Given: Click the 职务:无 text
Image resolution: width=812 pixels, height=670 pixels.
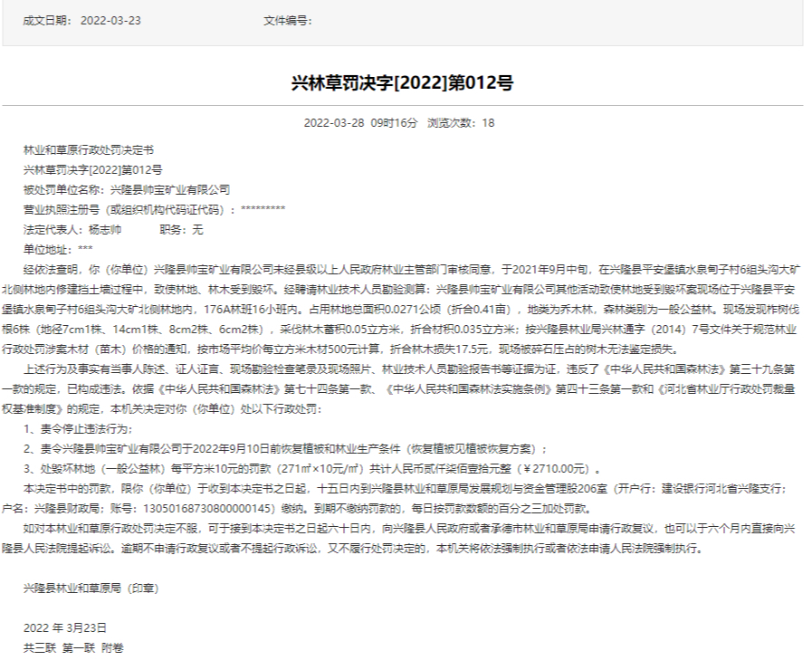Looking at the screenshot, I should (x=182, y=229).
